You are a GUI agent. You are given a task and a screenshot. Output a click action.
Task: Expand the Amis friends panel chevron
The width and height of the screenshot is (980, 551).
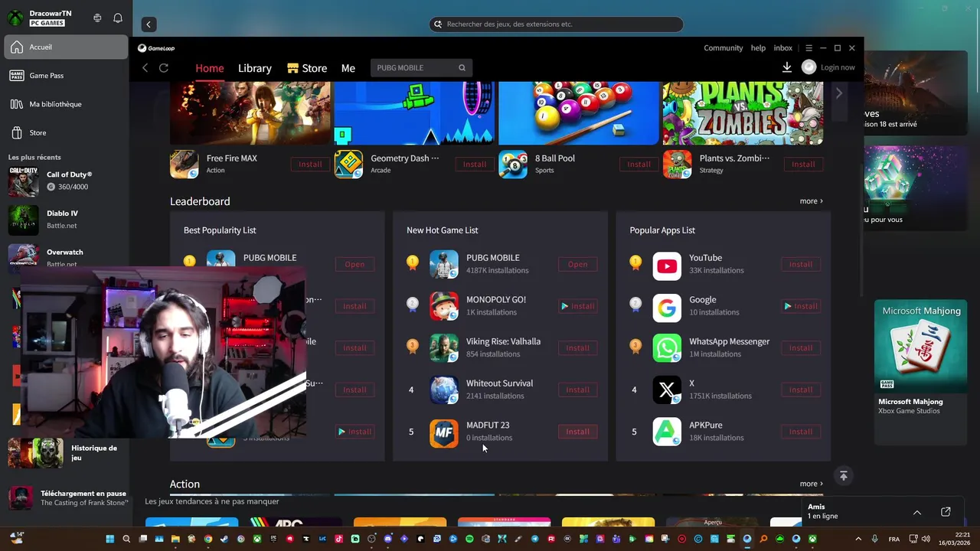tap(916, 512)
